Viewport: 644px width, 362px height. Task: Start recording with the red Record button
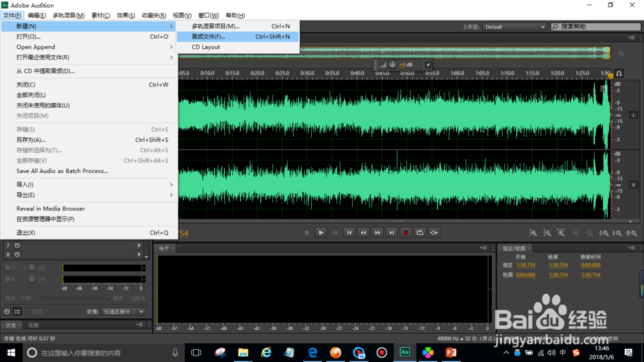point(406,233)
